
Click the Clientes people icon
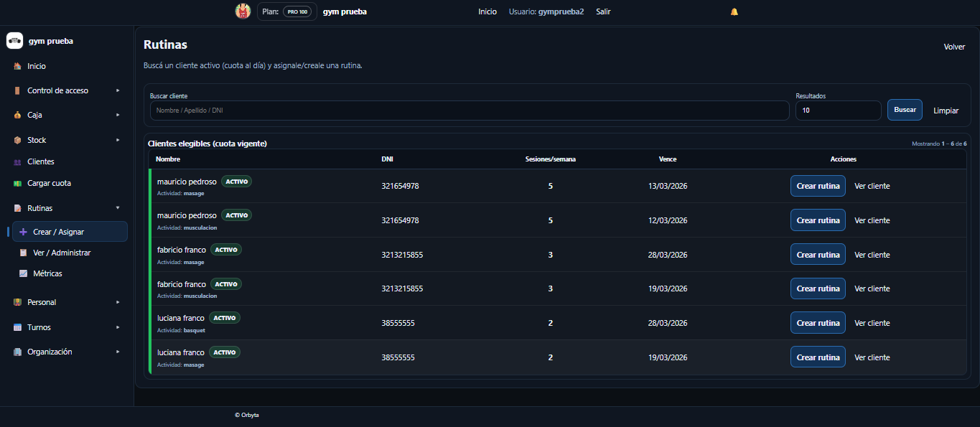(17, 162)
